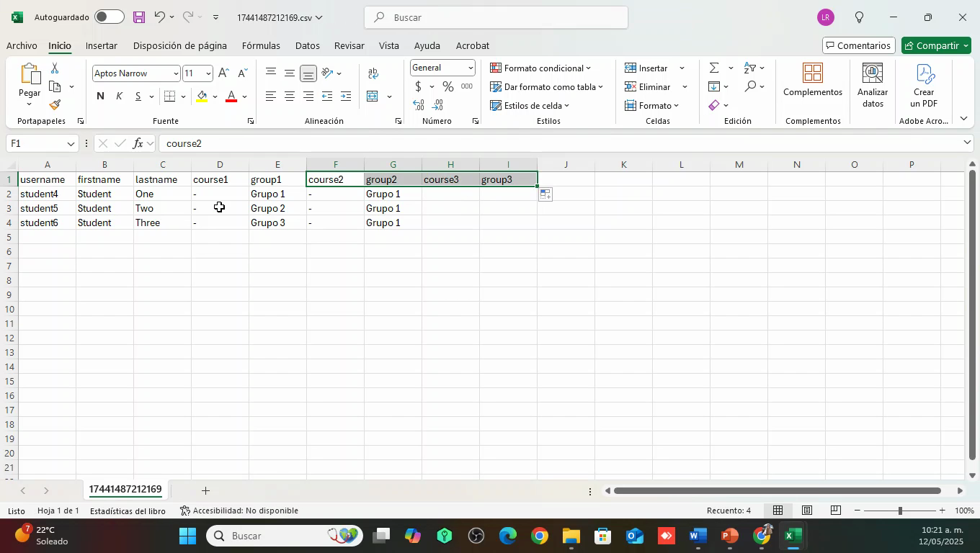Switch to the Datos tab
This screenshot has height=553, width=980.
(308, 45)
